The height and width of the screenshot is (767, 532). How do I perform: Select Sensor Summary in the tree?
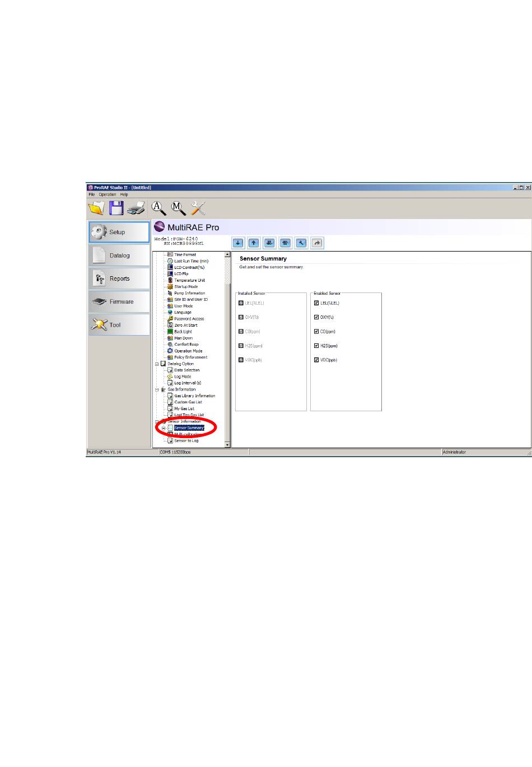tap(189, 428)
